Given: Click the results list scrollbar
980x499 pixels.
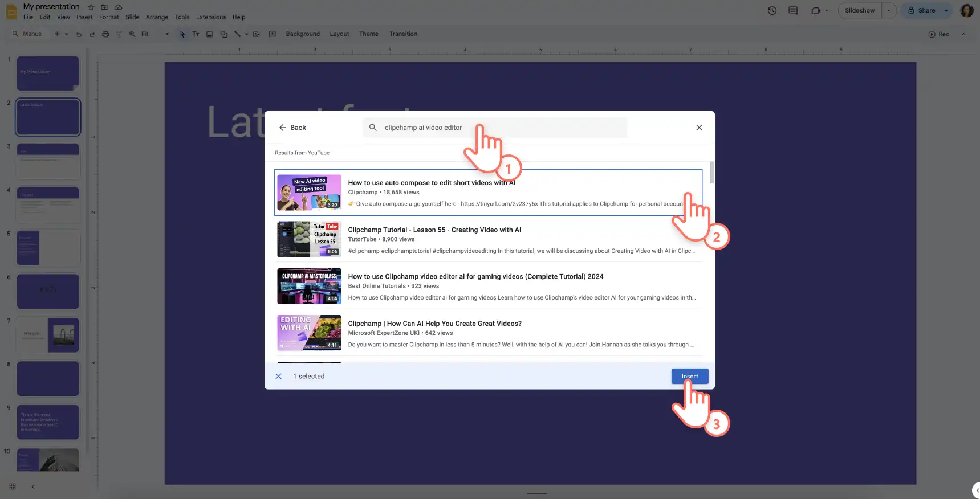Looking at the screenshot, I should click(712, 172).
